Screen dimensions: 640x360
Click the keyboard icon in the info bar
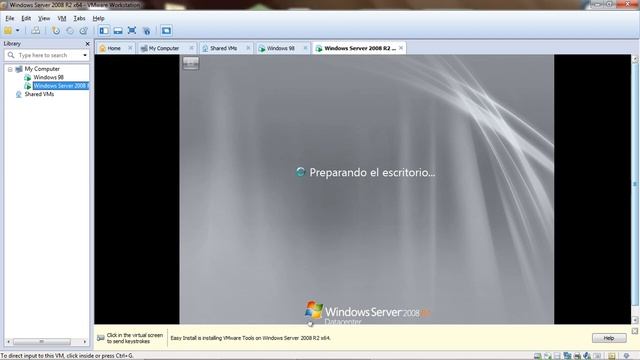[x=100, y=338]
